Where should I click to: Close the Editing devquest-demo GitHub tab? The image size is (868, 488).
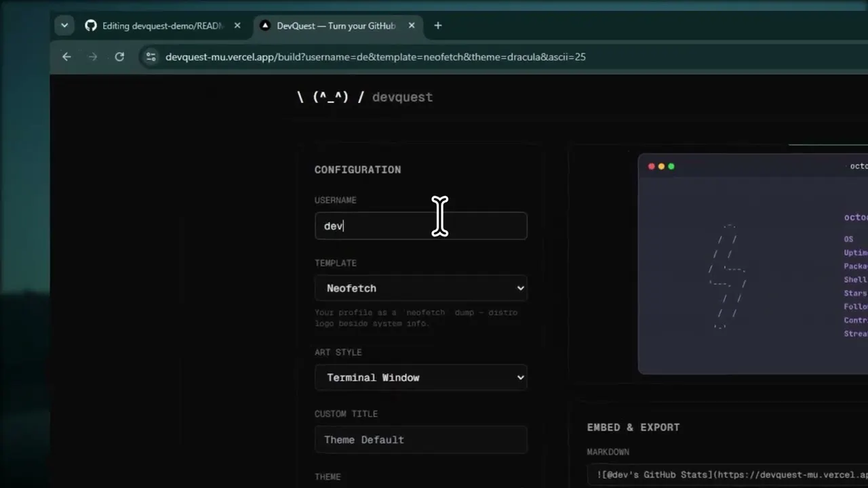click(237, 26)
